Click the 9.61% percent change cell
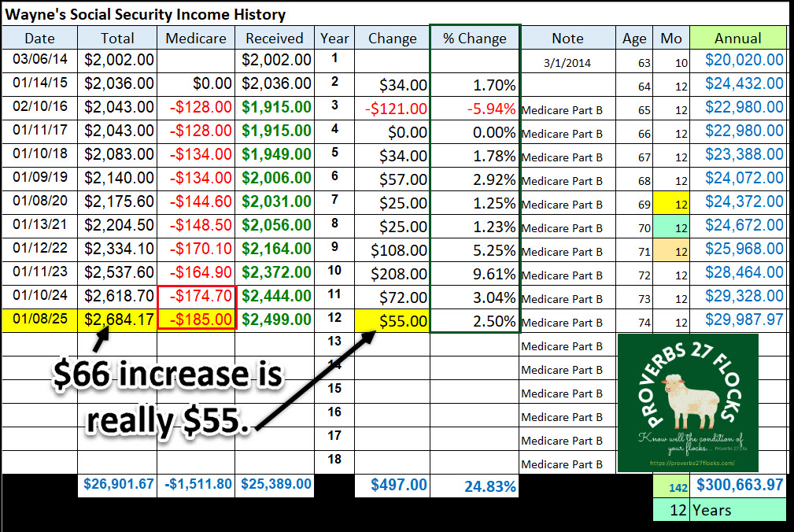Screen dimensions: 794x532 (x=475, y=274)
